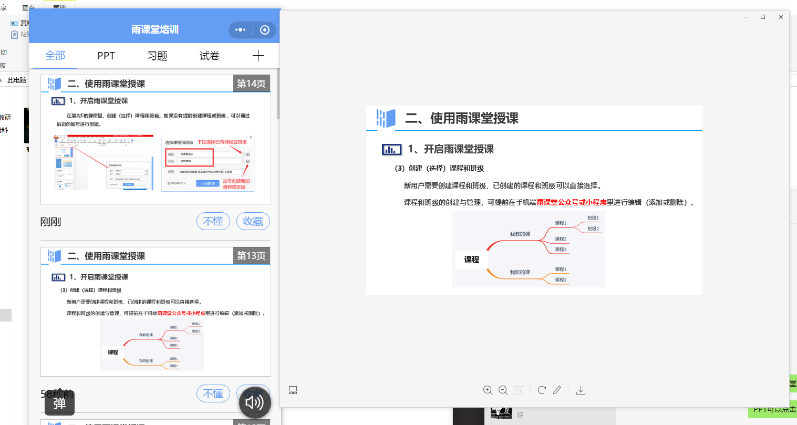The height and width of the screenshot is (425, 797).
Task: Switch to the 全部 tab
Action: (55, 56)
